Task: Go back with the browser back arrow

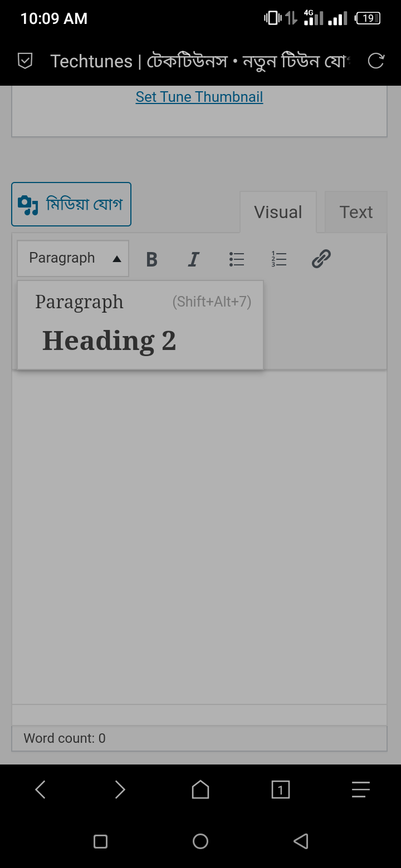Action: coord(40,789)
